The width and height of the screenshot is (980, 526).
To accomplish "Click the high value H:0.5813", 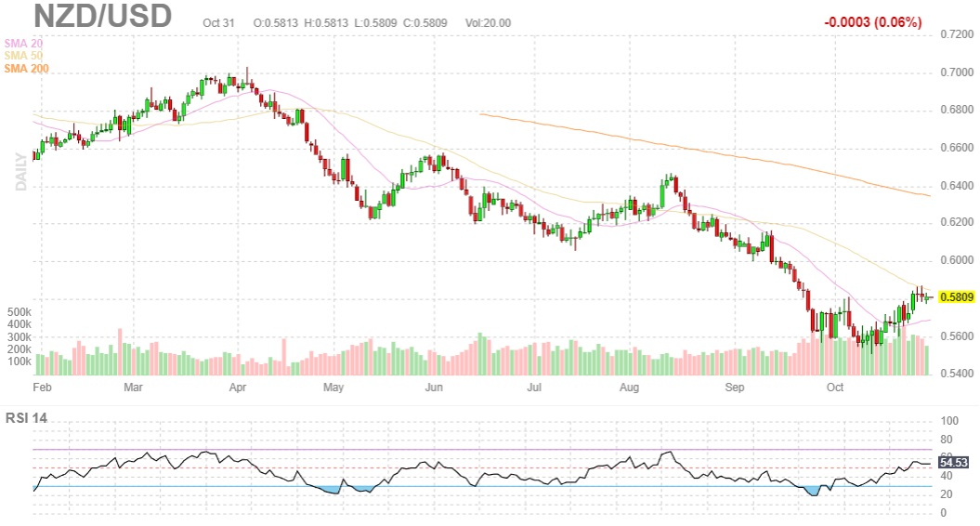I will (326, 23).
